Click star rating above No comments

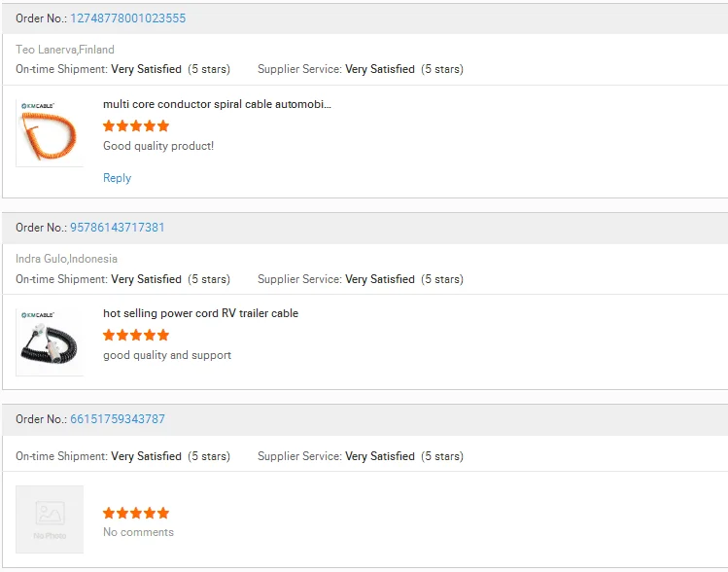pos(136,513)
